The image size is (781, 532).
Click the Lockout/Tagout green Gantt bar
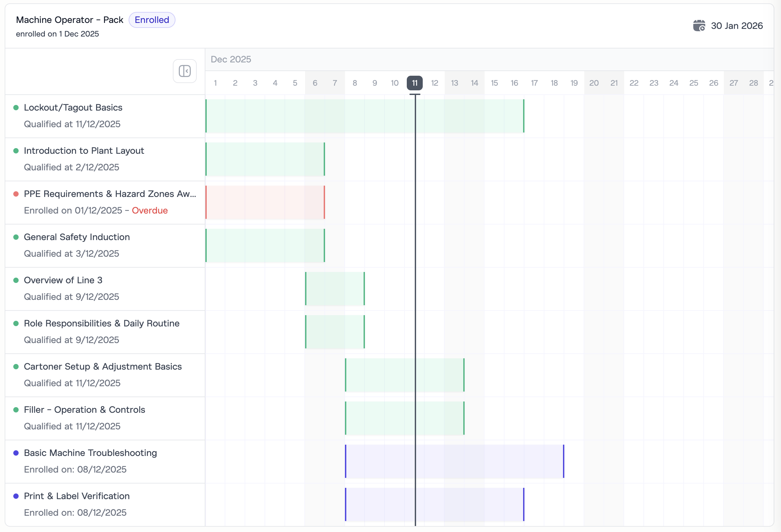[364, 116]
